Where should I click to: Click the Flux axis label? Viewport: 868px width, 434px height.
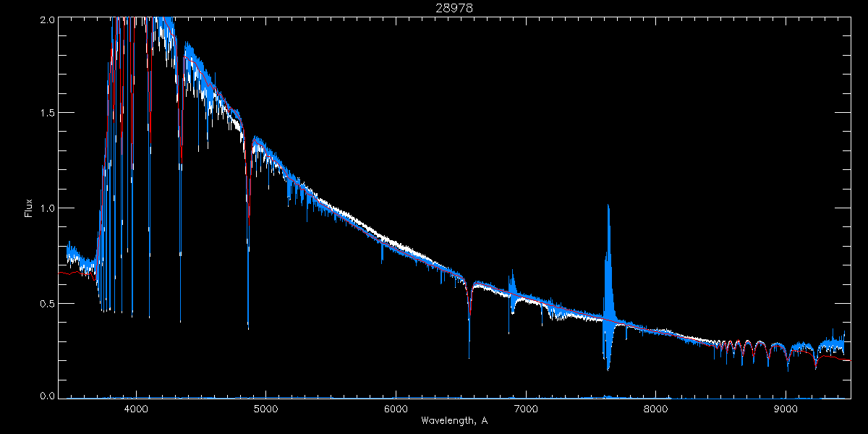[29, 208]
